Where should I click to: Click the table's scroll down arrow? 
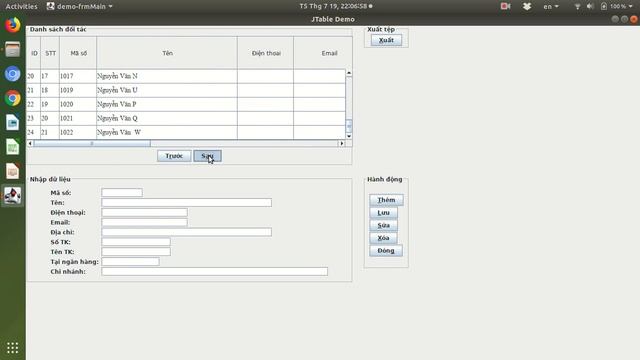click(x=349, y=136)
